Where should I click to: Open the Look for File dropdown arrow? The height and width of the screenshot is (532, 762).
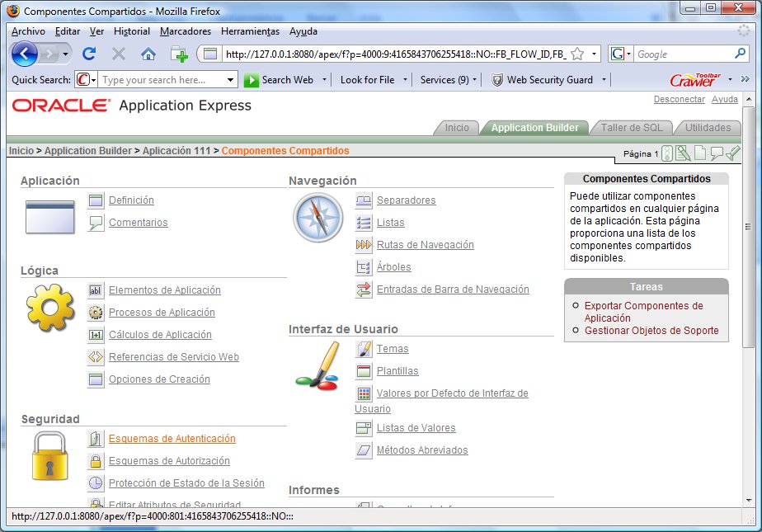tap(405, 80)
